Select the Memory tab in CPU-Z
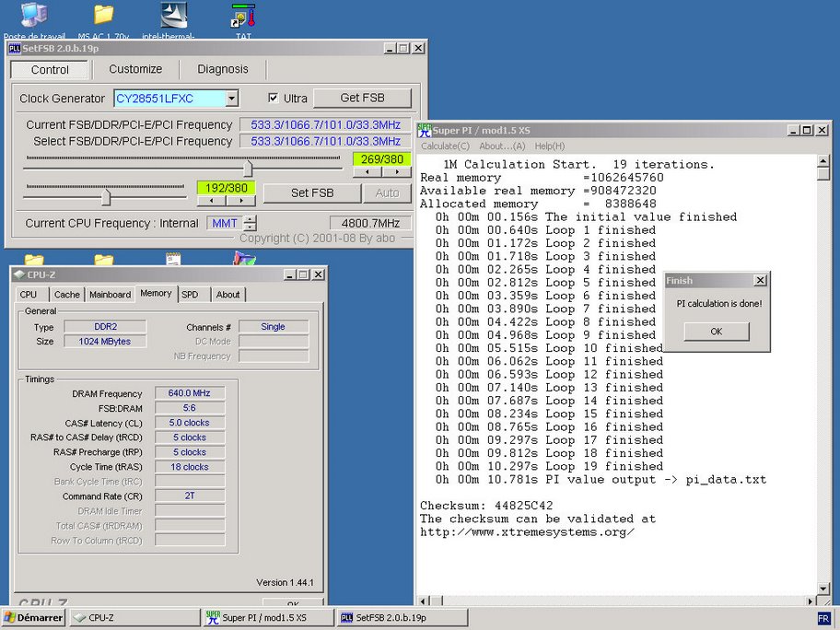The image size is (840, 630). tap(156, 293)
